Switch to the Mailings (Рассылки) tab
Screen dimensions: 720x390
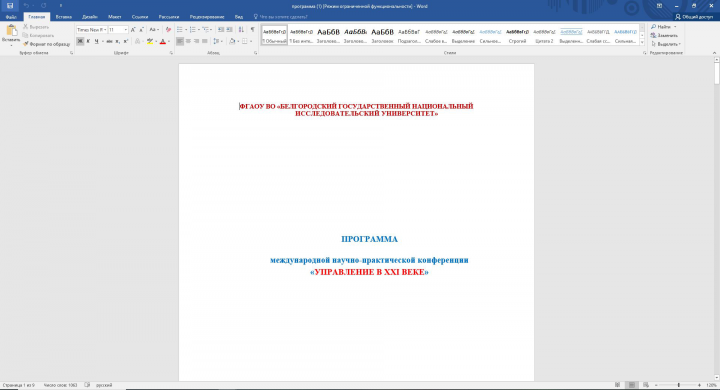[x=169, y=17]
